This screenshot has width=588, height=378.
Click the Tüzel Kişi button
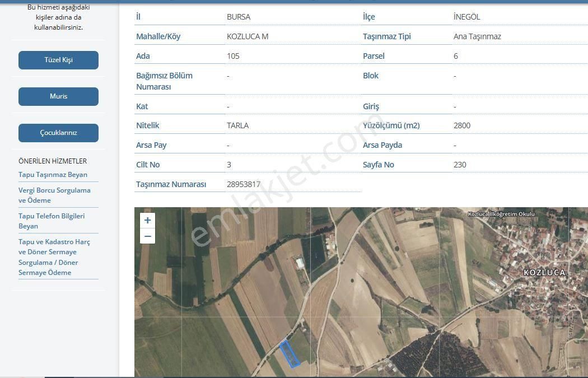point(58,60)
